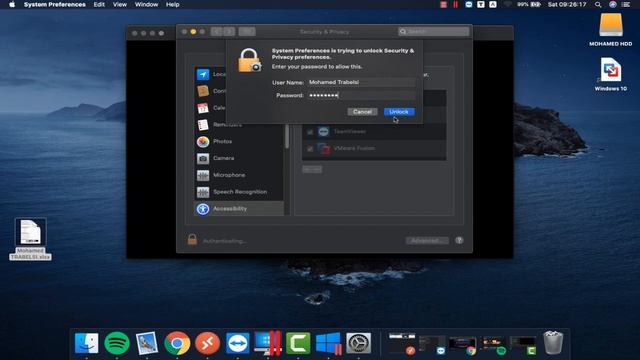Open Trash from the Dock
The height and width of the screenshot is (360, 640).
(x=553, y=343)
